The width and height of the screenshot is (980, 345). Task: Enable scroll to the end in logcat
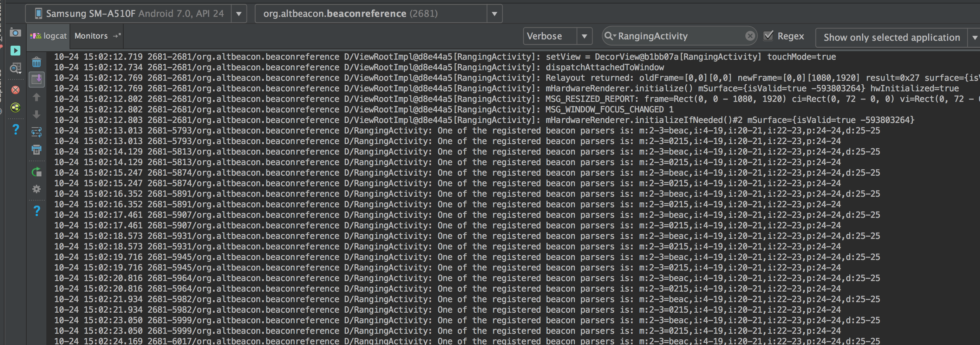[37, 79]
